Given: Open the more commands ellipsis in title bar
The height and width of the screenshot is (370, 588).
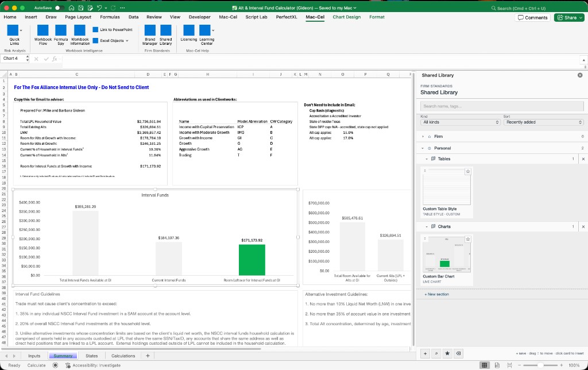Looking at the screenshot, I should [122, 8].
